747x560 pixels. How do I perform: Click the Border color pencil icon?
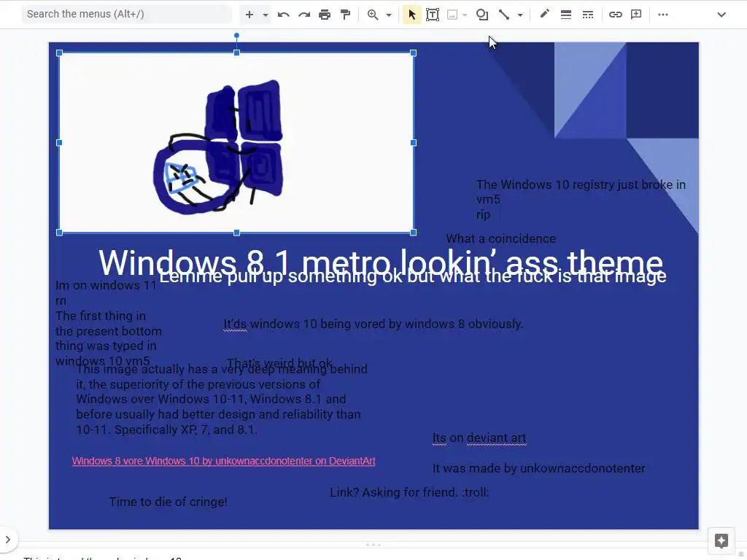[x=544, y=14]
